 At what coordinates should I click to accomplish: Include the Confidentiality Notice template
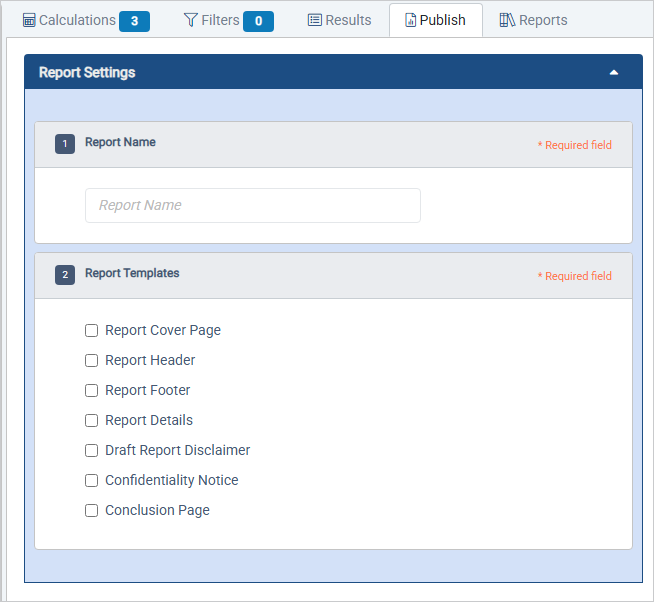tap(92, 480)
